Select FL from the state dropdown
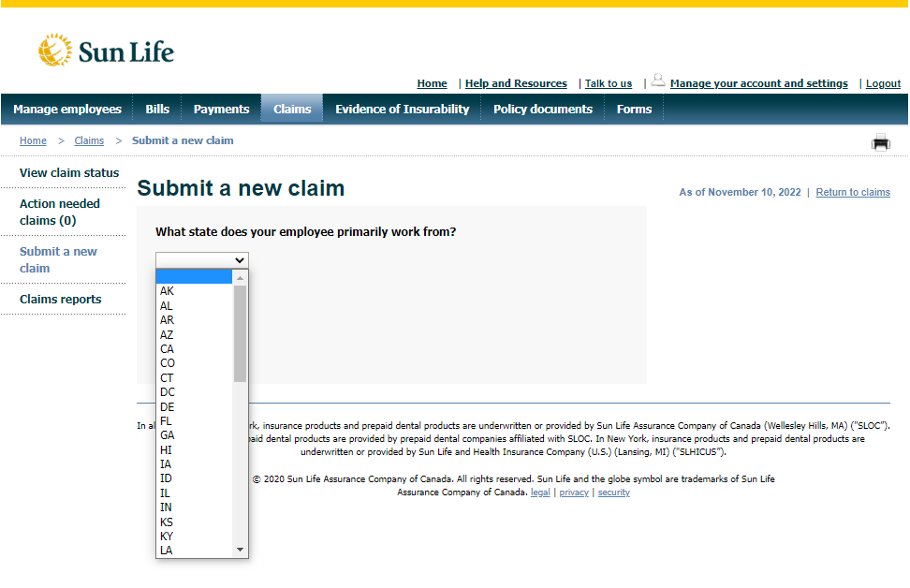Viewport: 910px width, 588px height. pos(167,420)
